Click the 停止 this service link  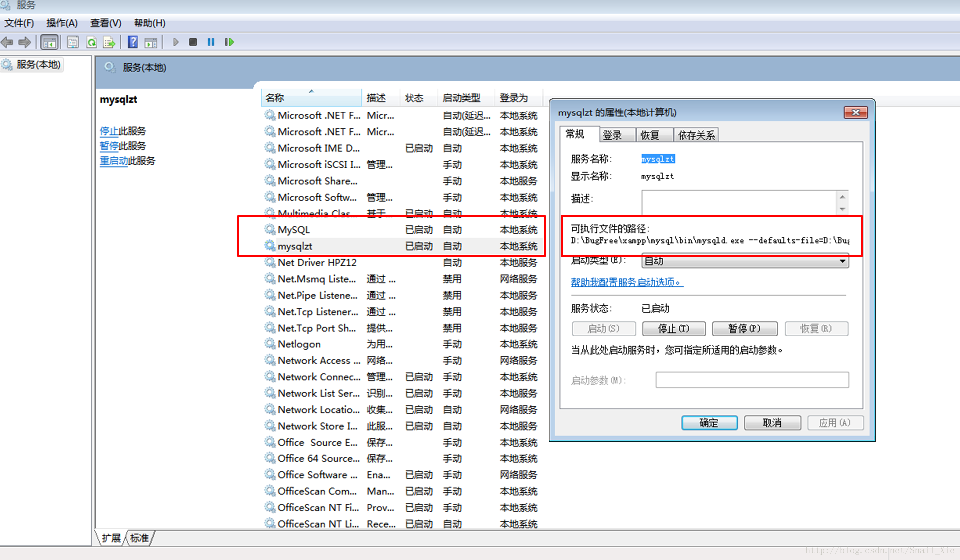pyautogui.click(x=109, y=131)
